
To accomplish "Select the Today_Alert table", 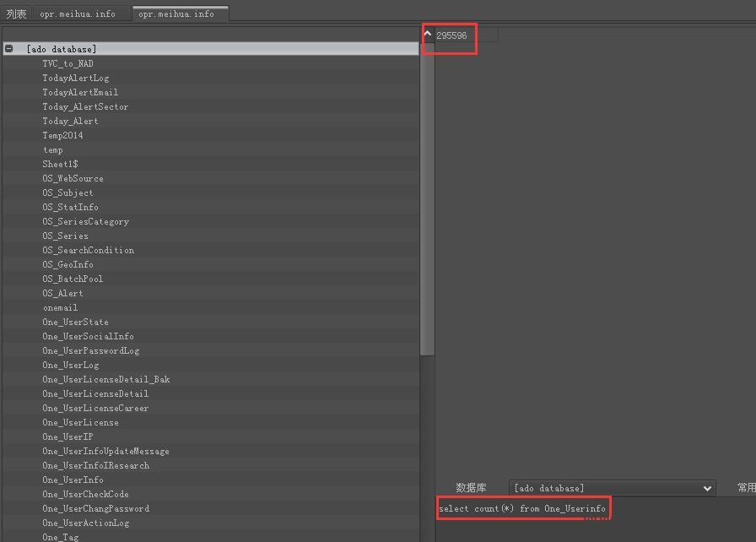I will (x=70, y=121).
